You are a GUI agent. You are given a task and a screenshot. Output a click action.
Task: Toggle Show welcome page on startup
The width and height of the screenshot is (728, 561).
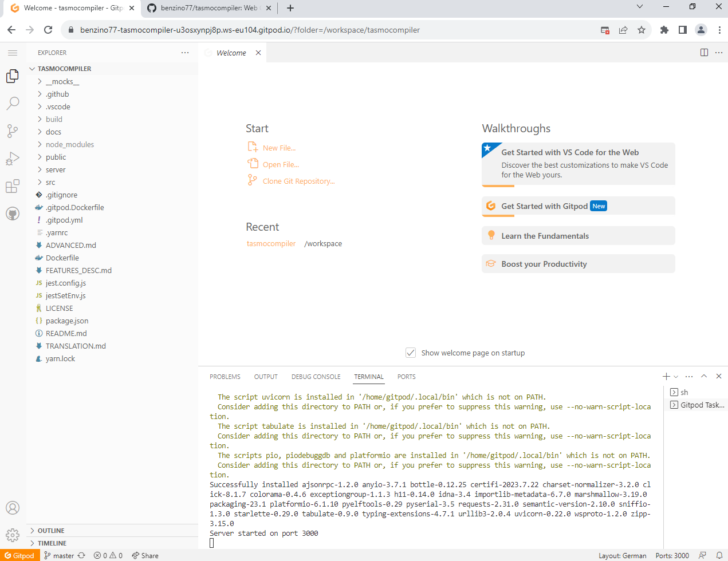[411, 353]
